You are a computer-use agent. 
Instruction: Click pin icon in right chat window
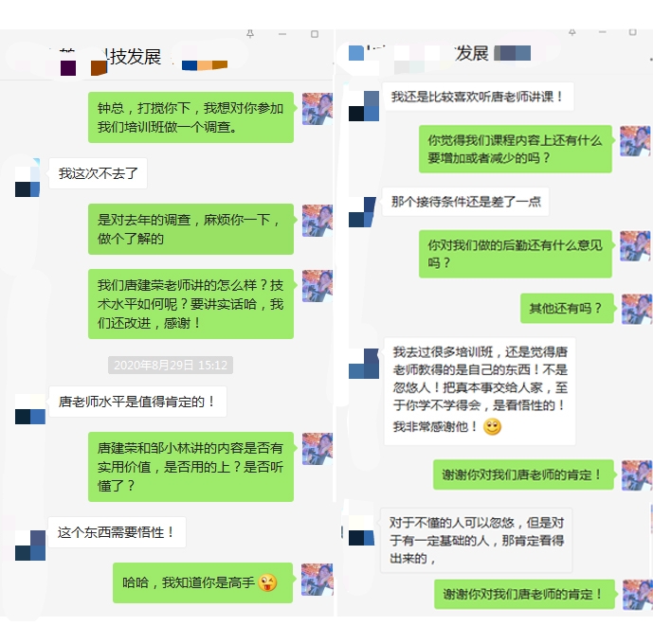click(x=572, y=32)
